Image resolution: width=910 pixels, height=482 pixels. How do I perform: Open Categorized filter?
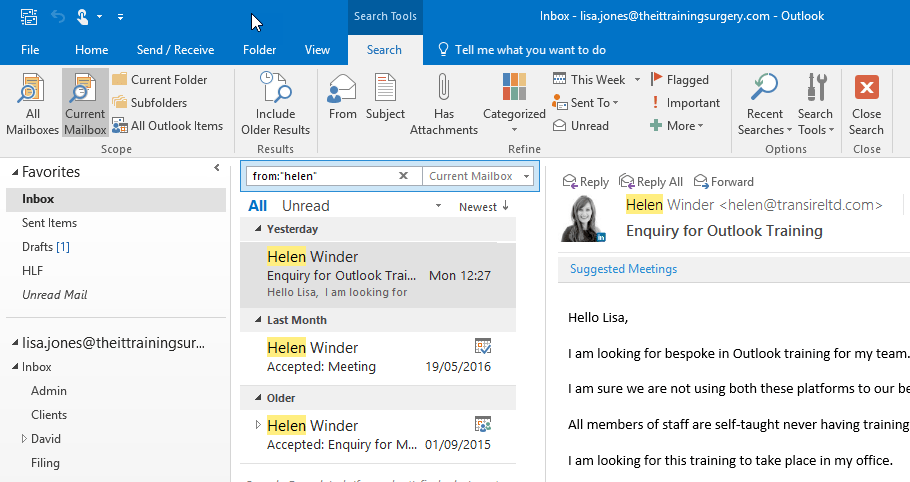[x=514, y=103]
